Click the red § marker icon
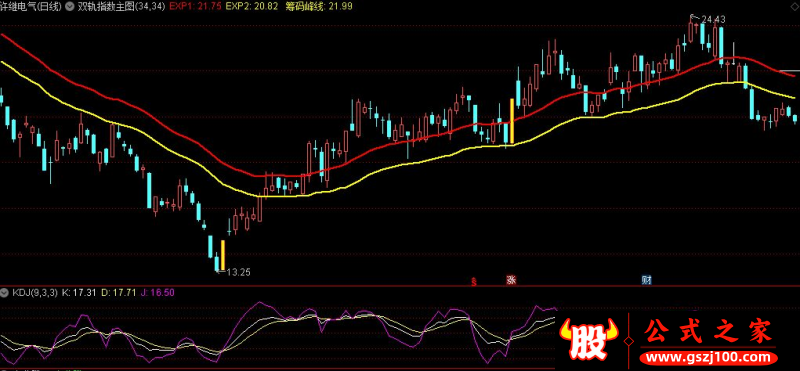Screen dimensions: 800x371 (474, 281)
